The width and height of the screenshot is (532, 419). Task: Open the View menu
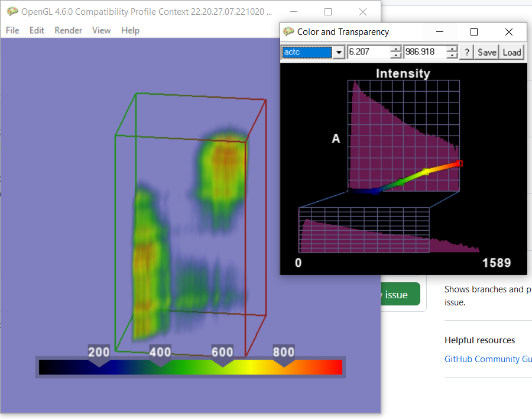tap(101, 30)
